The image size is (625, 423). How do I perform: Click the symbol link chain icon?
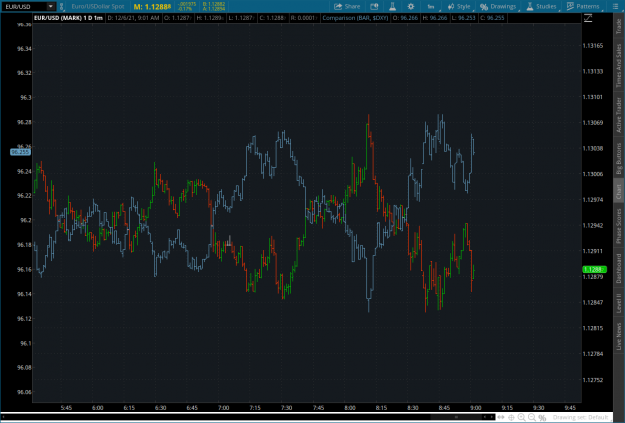(62, 6)
